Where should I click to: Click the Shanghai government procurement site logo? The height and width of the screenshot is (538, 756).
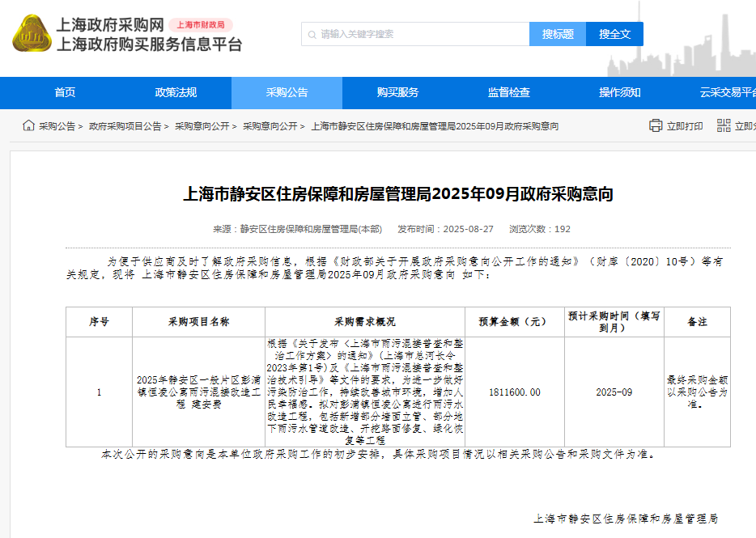pos(31,34)
